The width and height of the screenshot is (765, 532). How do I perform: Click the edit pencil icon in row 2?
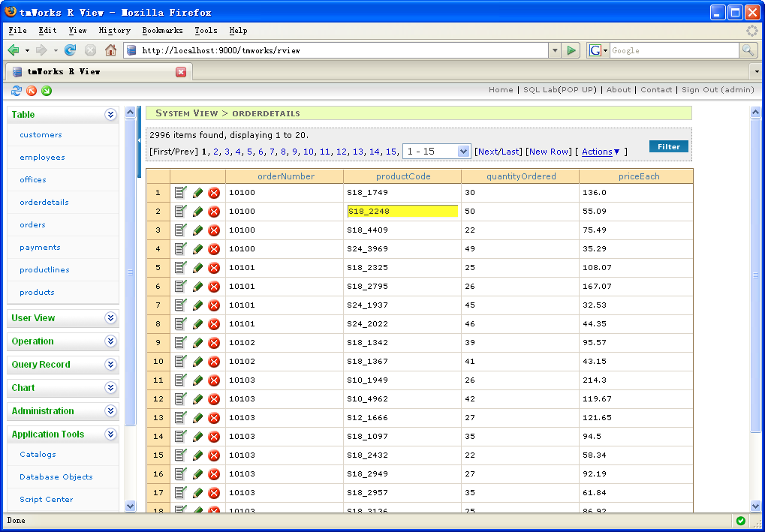[197, 212]
